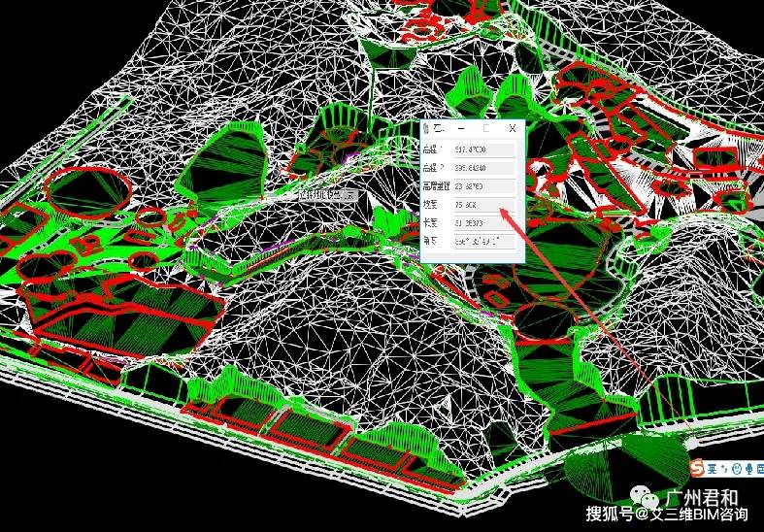Select the elevation difference field 23.62

tap(484, 186)
